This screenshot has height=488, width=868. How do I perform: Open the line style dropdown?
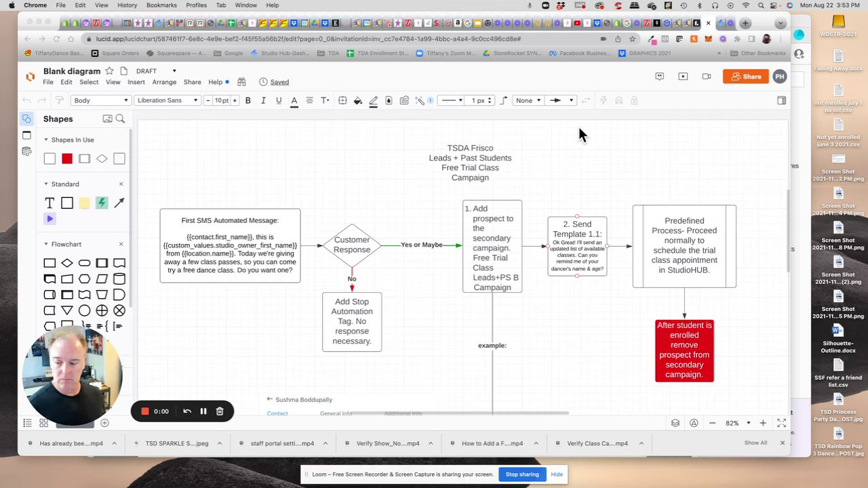(x=451, y=100)
